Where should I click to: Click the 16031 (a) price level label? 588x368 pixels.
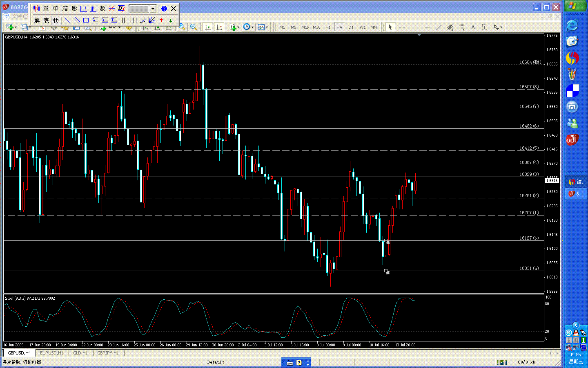tap(529, 268)
